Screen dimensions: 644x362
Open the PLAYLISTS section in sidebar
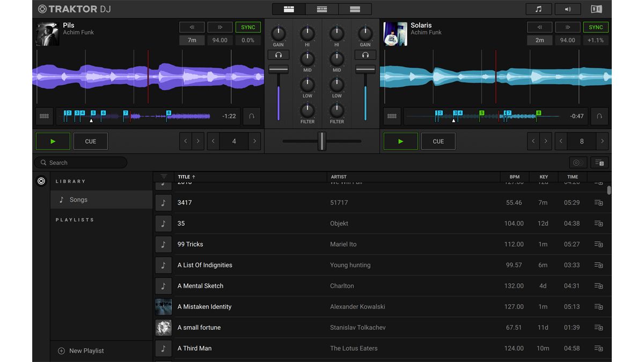74,219
